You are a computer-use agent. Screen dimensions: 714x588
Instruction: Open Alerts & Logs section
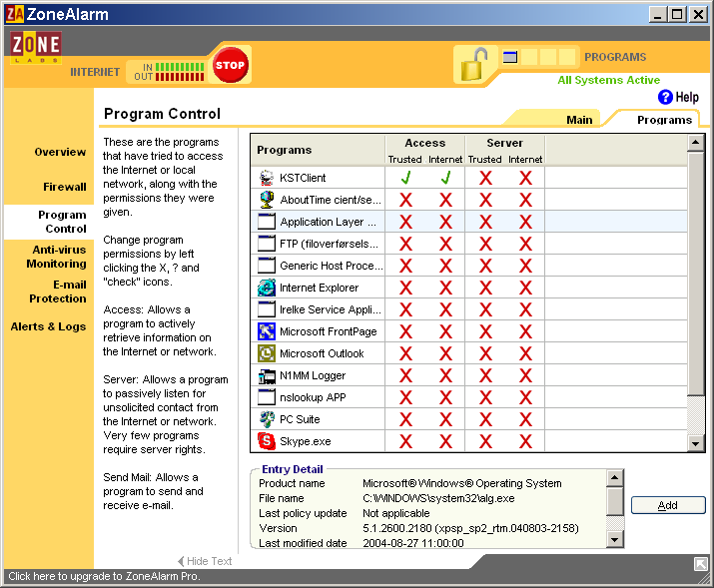click(48, 326)
